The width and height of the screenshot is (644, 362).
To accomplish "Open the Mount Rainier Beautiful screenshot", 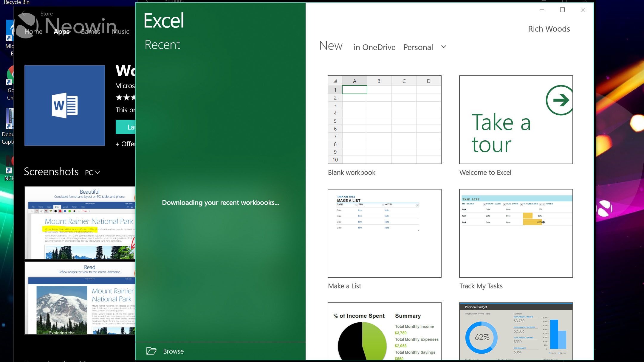I will click(x=80, y=223).
